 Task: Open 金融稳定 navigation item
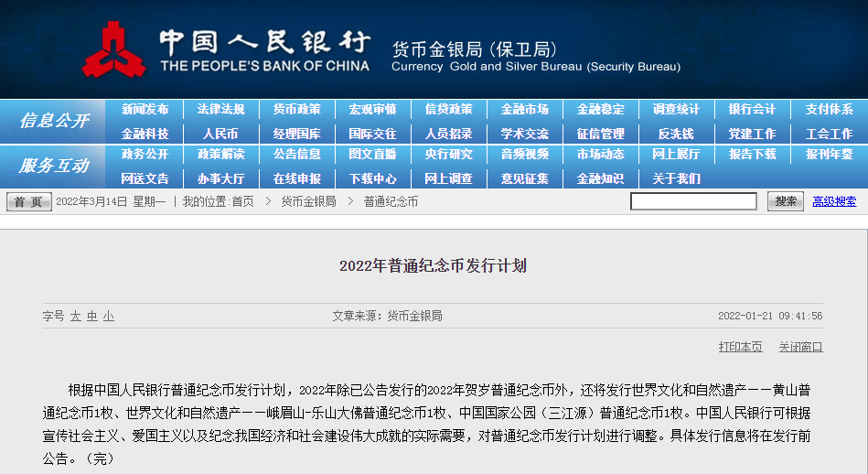point(600,110)
